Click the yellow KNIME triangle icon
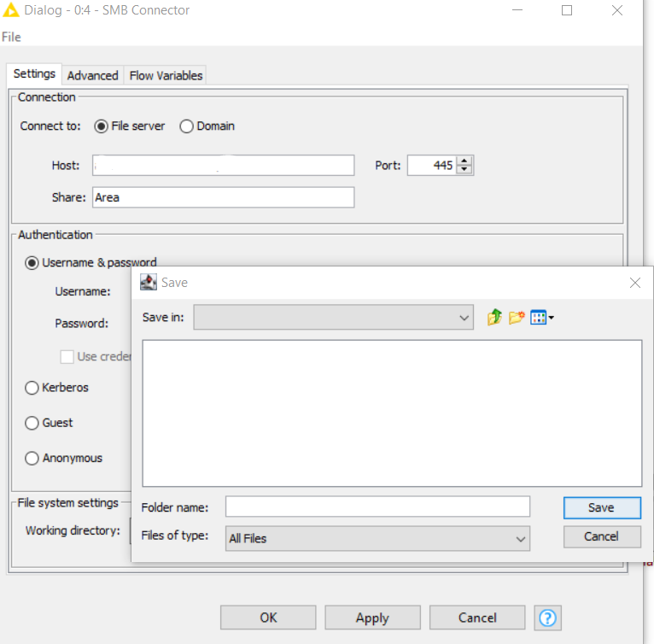The image size is (654, 644). [x=11, y=10]
